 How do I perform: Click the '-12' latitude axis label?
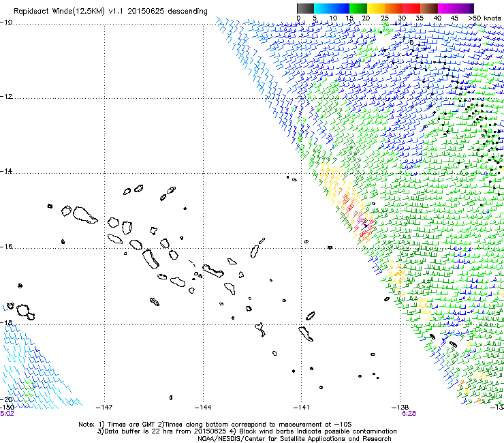[x=6, y=97]
